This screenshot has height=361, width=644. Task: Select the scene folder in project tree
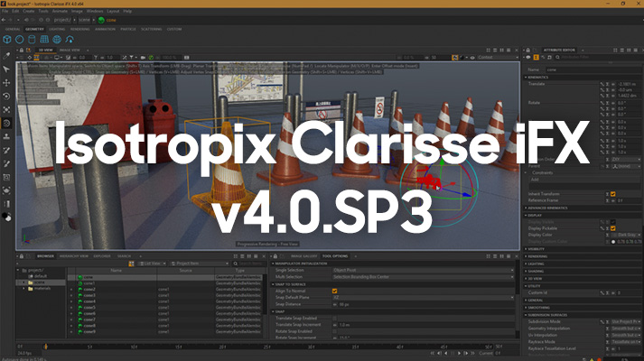click(x=40, y=282)
